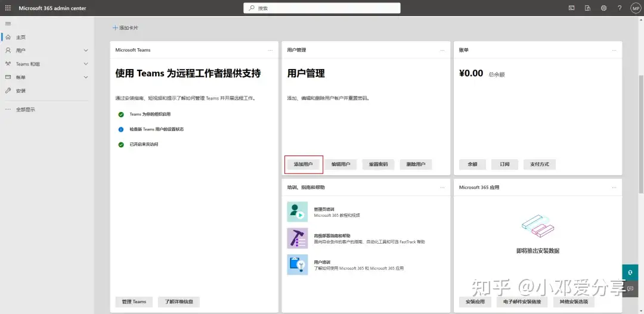Screen dimensions: 644x314
Task: Open more options on Microsoft Teams card
Action: [x=270, y=50]
